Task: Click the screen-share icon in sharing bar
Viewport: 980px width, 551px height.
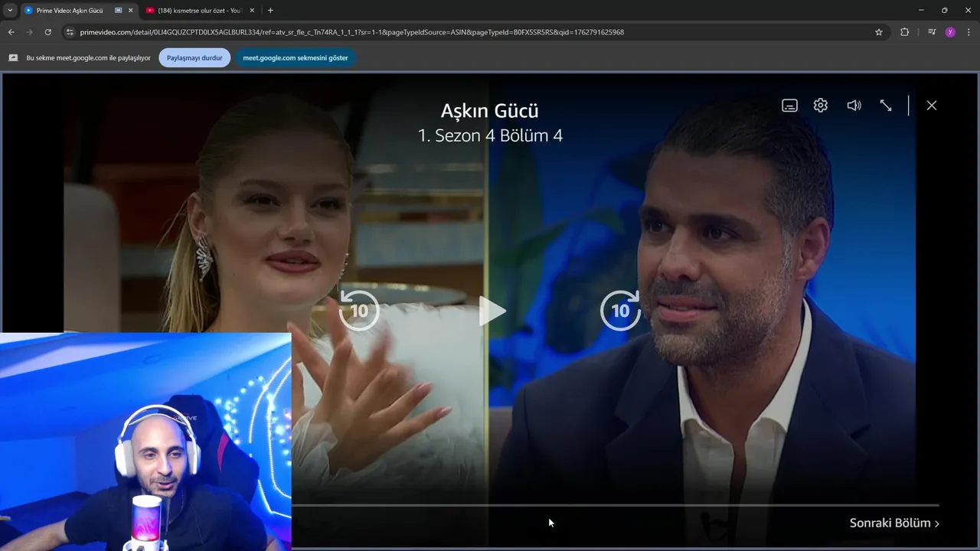Action: [x=13, y=57]
